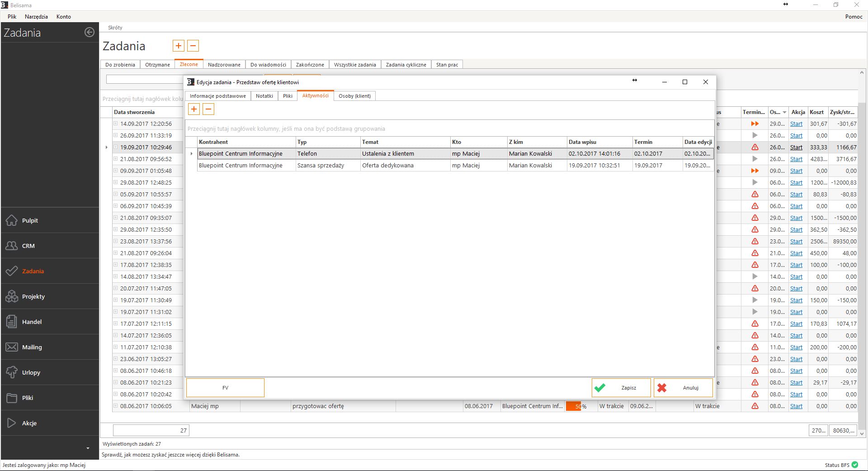The image size is (868, 471).
Task: Click the Pulpit home icon in sidebar
Action: 12,220
